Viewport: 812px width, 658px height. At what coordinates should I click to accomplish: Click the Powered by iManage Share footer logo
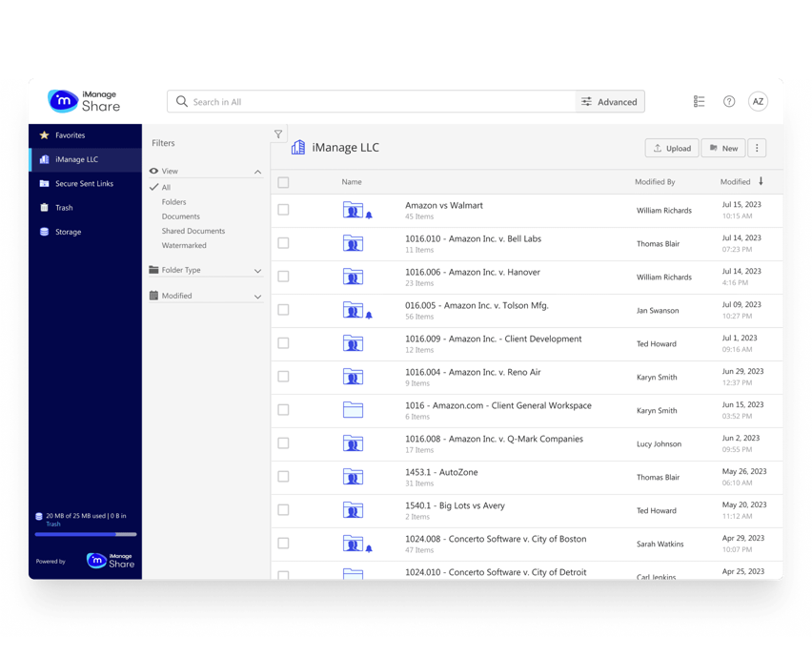click(111, 561)
